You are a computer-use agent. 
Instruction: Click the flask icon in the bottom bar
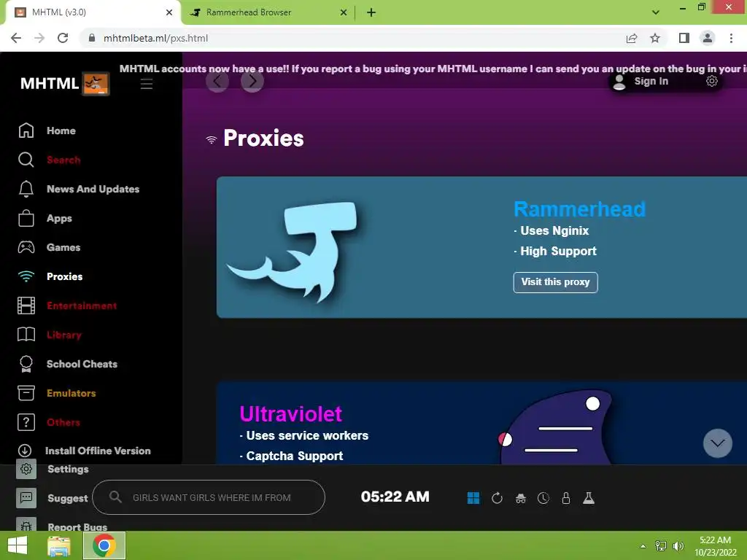pos(589,498)
